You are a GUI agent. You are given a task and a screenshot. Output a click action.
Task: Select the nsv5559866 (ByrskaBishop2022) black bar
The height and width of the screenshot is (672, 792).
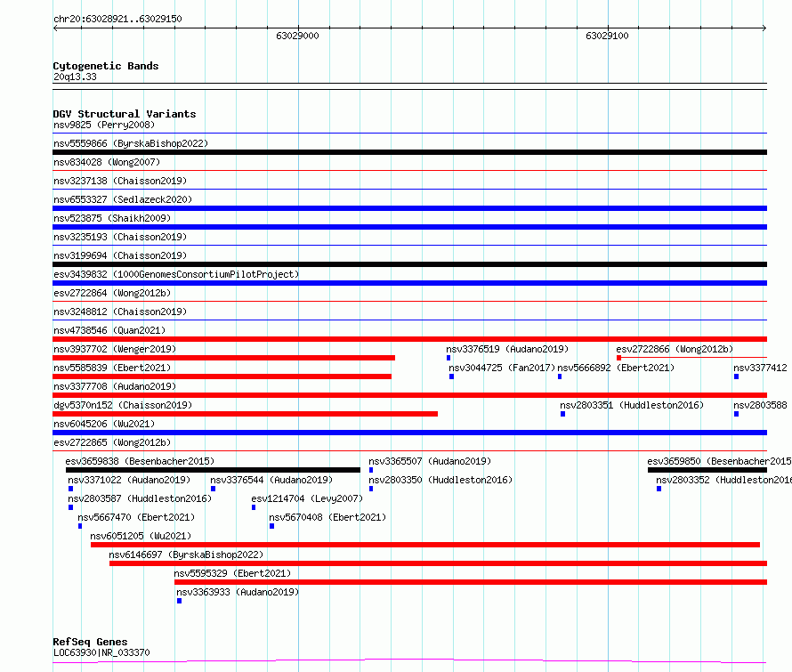(x=409, y=152)
